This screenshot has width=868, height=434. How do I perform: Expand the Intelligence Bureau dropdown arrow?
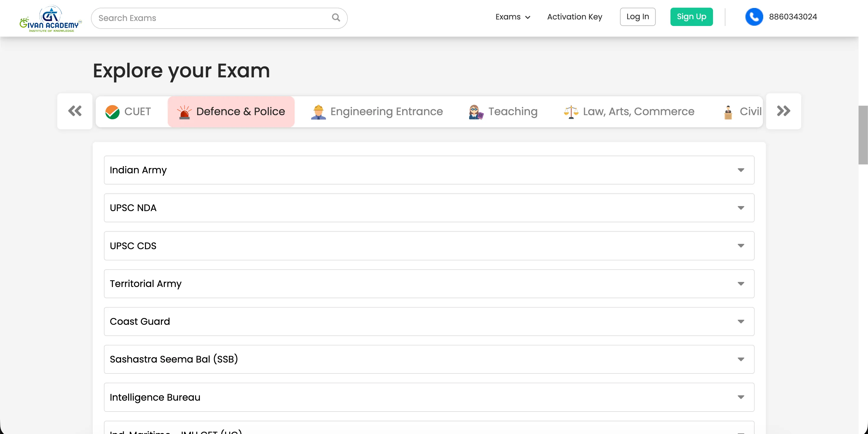(x=741, y=397)
